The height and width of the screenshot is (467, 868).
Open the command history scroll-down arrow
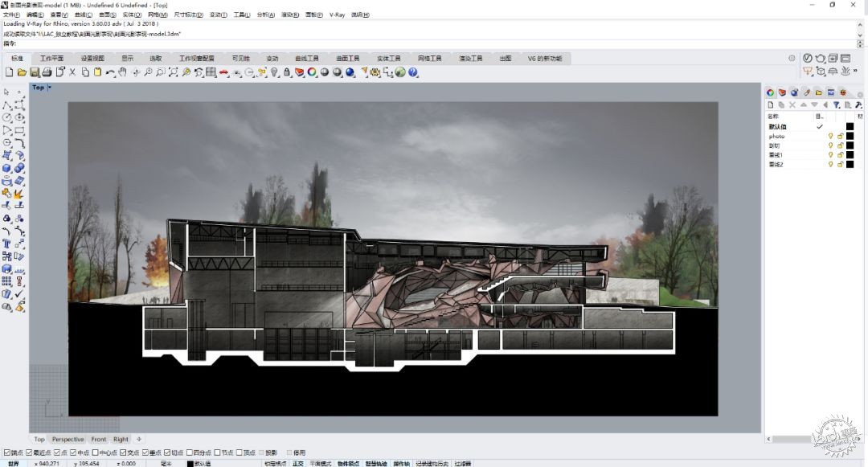tap(860, 35)
